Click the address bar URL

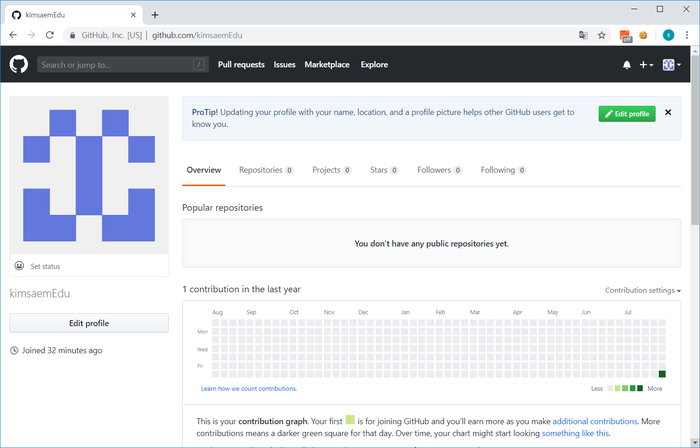pos(197,35)
